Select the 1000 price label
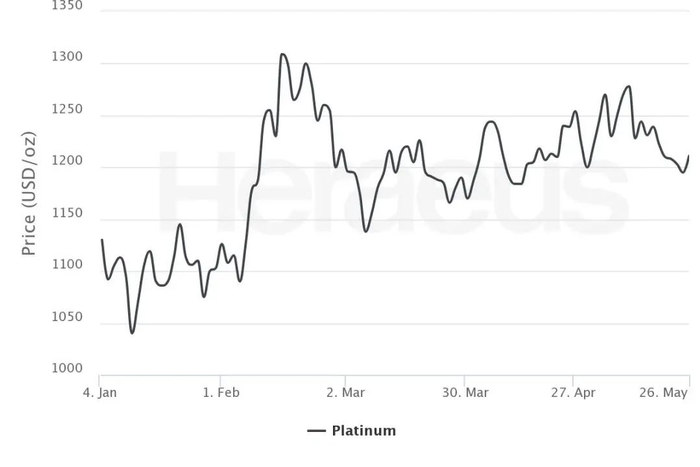Screen dimensions: 700x467 pyautogui.click(x=67, y=369)
